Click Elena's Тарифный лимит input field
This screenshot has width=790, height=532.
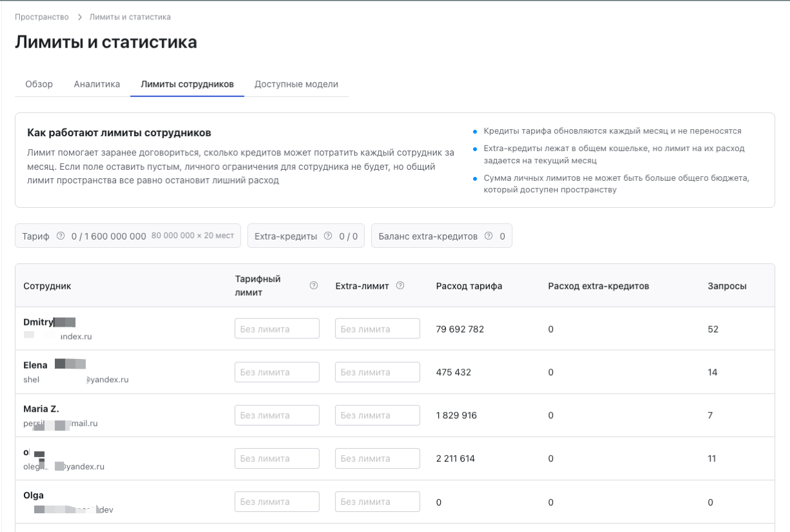tap(277, 372)
